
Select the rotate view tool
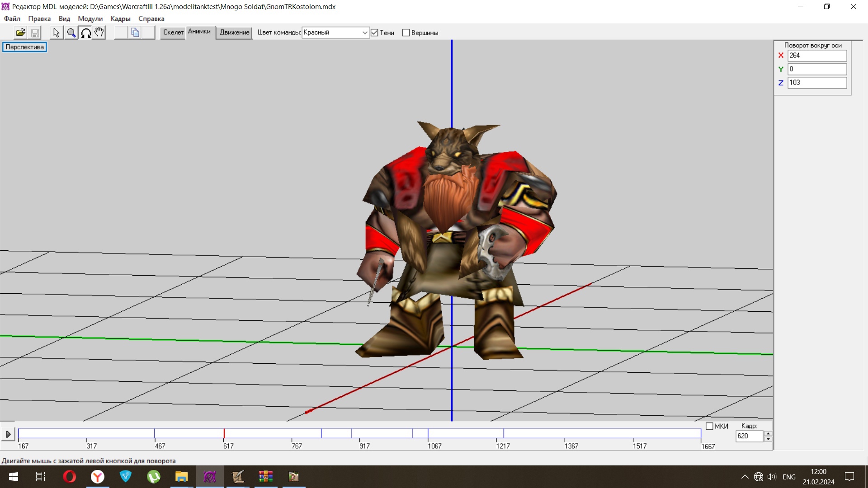coord(85,33)
